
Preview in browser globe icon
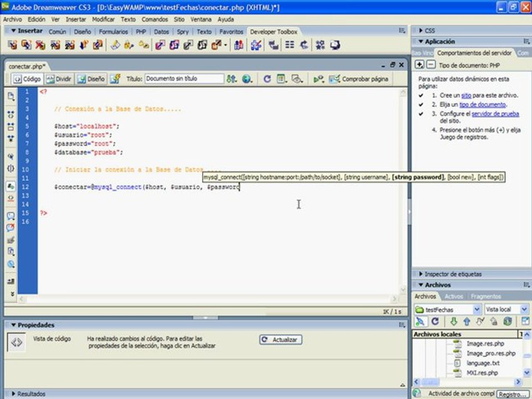click(x=247, y=79)
